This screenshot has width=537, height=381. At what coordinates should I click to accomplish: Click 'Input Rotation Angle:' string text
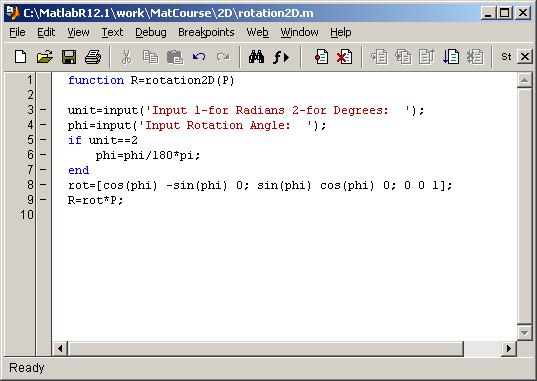[x=217, y=125]
